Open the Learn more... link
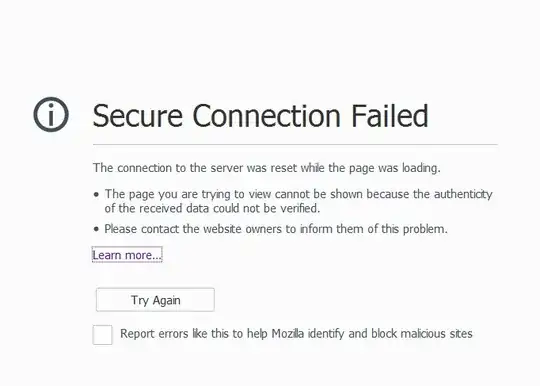The width and height of the screenshot is (540, 386). 127,255
